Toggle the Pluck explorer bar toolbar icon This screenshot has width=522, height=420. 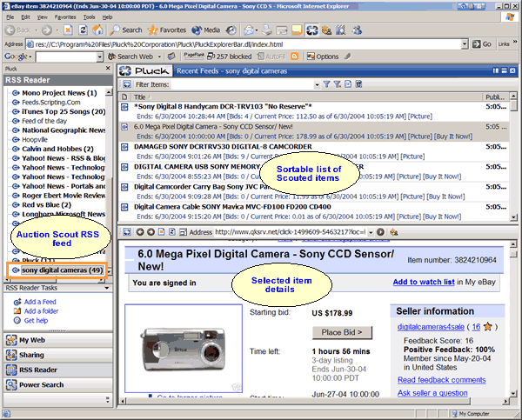tap(312, 30)
